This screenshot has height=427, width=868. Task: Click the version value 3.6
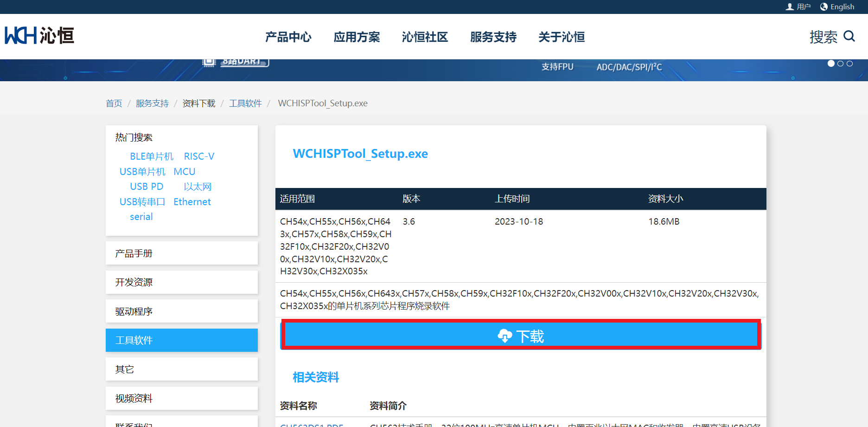(409, 221)
